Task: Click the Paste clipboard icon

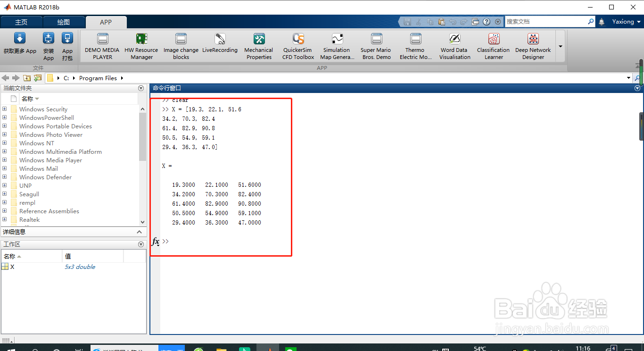Action: (441, 22)
